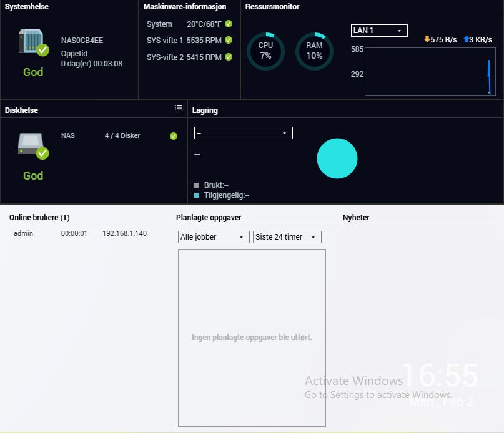The image size is (504, 433).
Task: Click the God status under Diskhelse
Action: [x=33, y=176]
